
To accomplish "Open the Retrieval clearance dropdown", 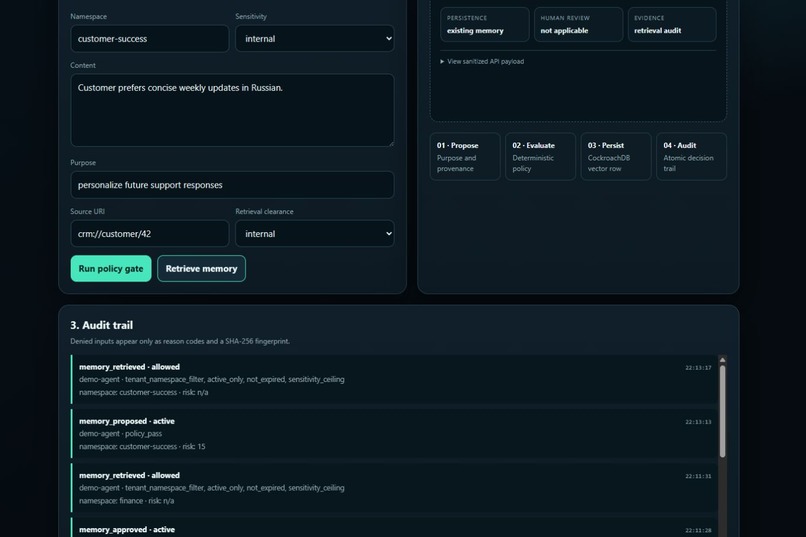I will [x=315, y=234].
